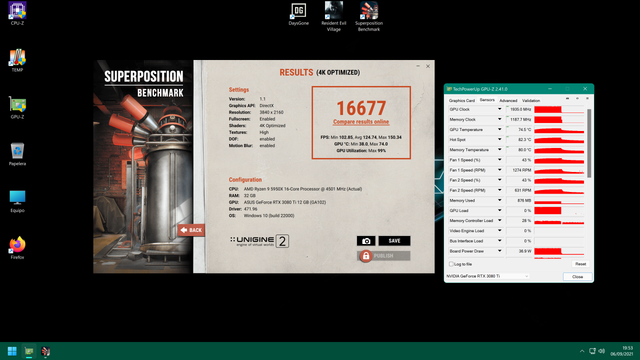Show hidden tray icons chevron
This screenshot has height=360, width=640.
pyautogui.click(x=582, y=351)
